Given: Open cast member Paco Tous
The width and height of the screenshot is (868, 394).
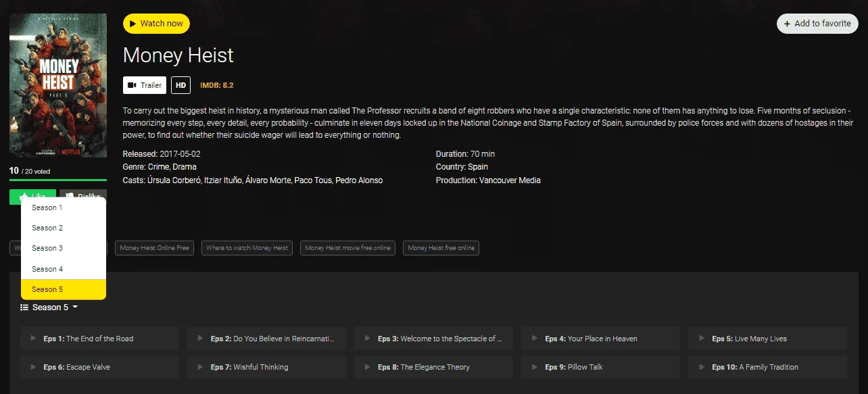Looking at the screenshot, I should [314, 180].
